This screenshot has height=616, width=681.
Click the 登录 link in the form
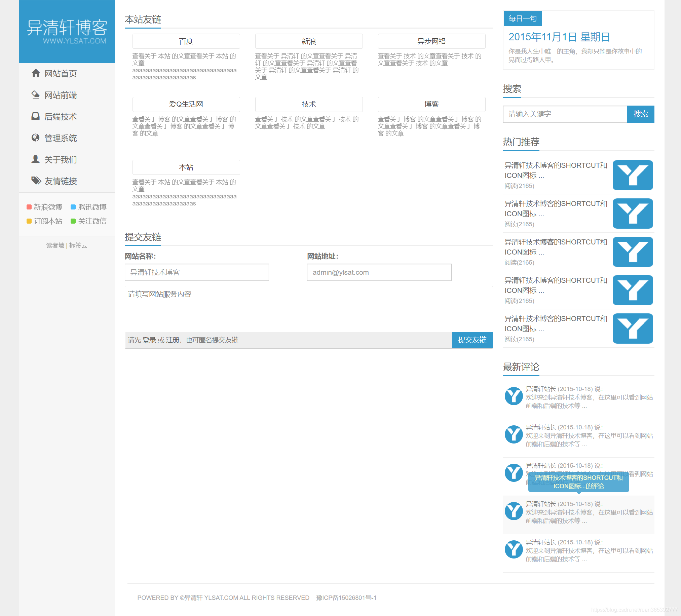[149, 340]
